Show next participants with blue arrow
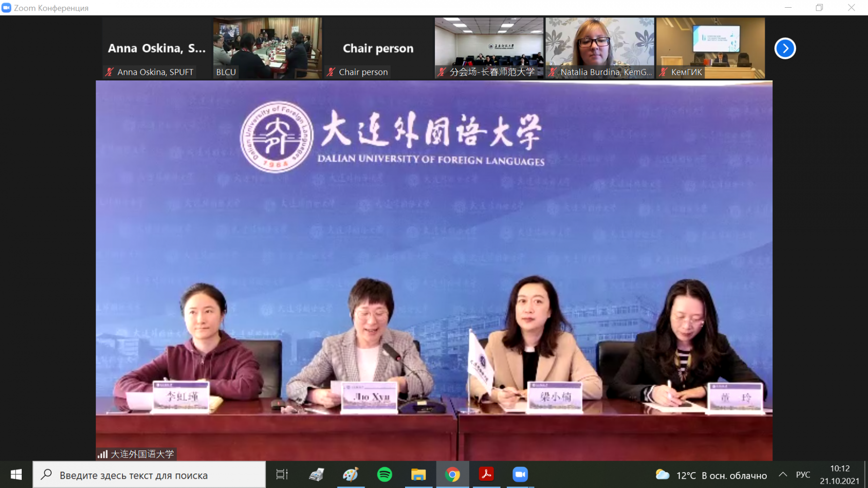 point(785,48)
